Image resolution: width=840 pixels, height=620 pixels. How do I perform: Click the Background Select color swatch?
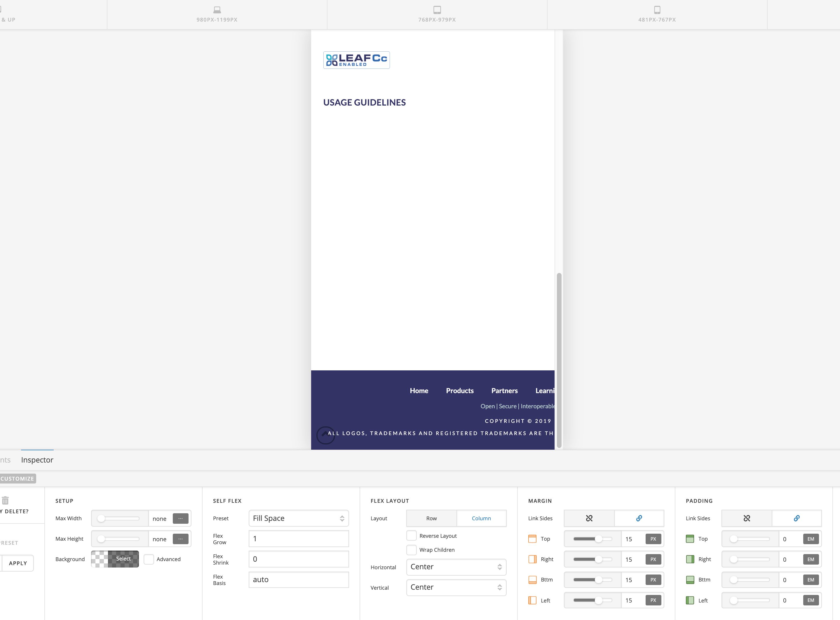click(115, 559)
